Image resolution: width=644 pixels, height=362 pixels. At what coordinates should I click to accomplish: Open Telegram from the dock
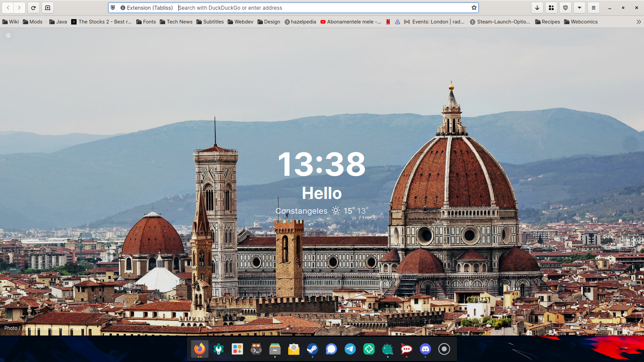(350, 349)
